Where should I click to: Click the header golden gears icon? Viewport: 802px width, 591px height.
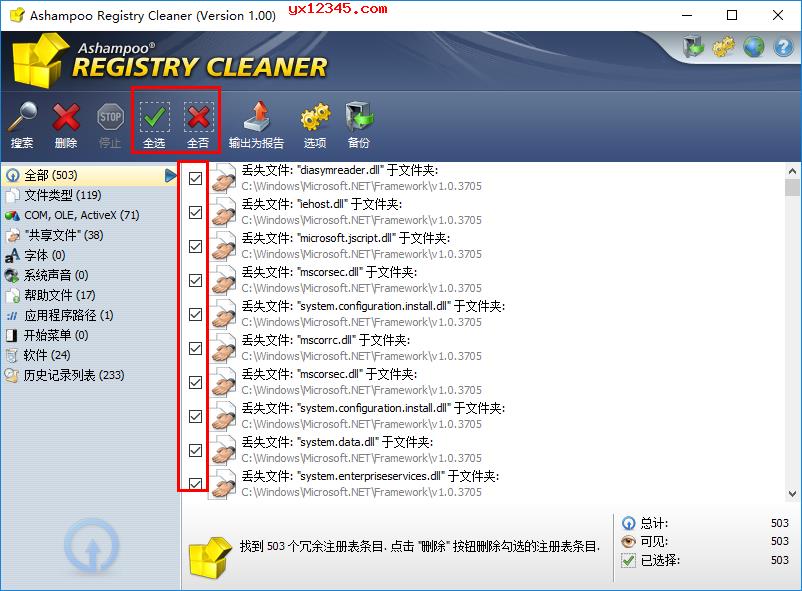coord(723,47)
